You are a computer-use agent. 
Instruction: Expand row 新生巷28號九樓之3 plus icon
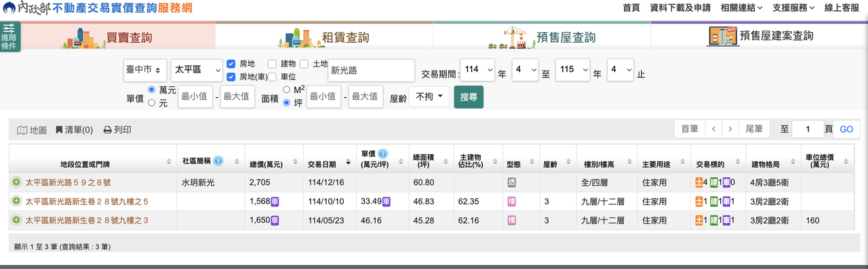pos(16,220)
